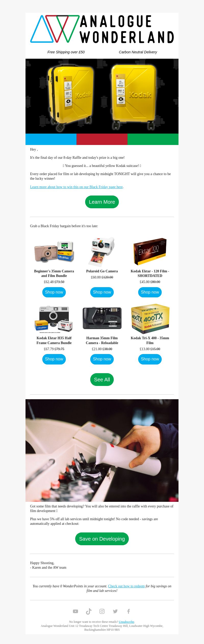The image size is (204, 644).
Task: Click the blue color block under the banner
Action: point(51,139)
